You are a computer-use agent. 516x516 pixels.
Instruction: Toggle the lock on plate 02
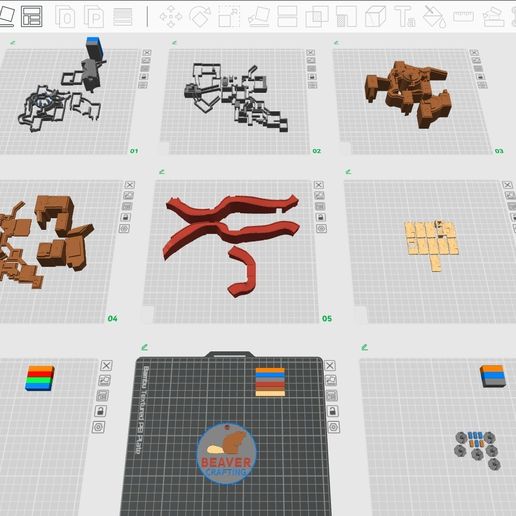click(312, 77)
